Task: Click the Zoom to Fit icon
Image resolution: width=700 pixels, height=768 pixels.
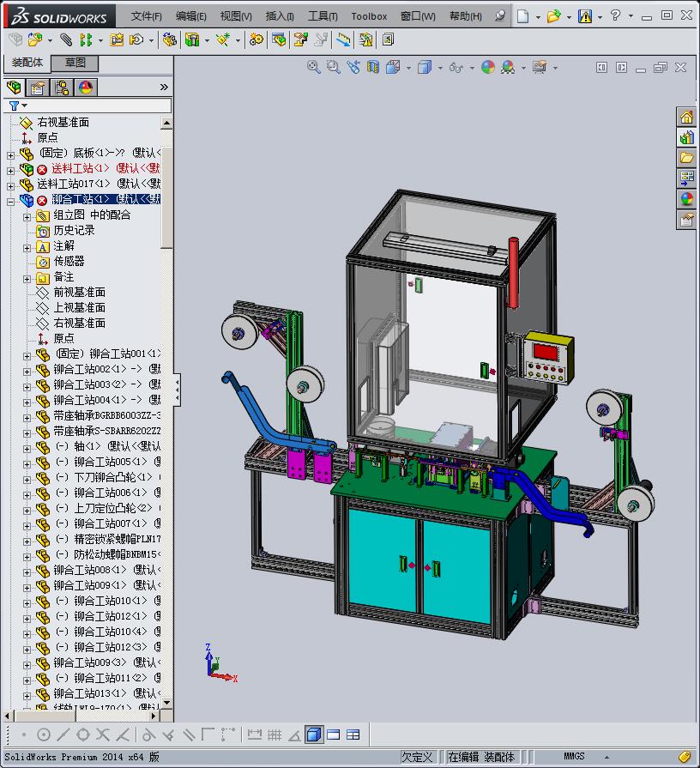Action: tap(313, 67)
